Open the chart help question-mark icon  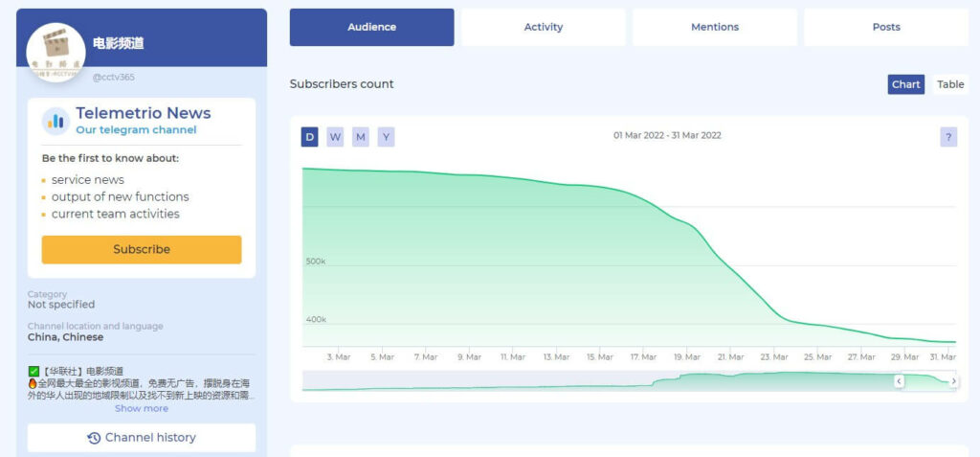tap(948, 137)
